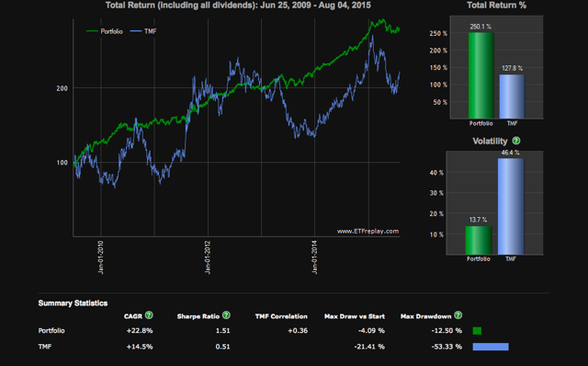Click the Summary Statistics heading
The height and width of the screenshot is (366, 588).
click(73, 303)
